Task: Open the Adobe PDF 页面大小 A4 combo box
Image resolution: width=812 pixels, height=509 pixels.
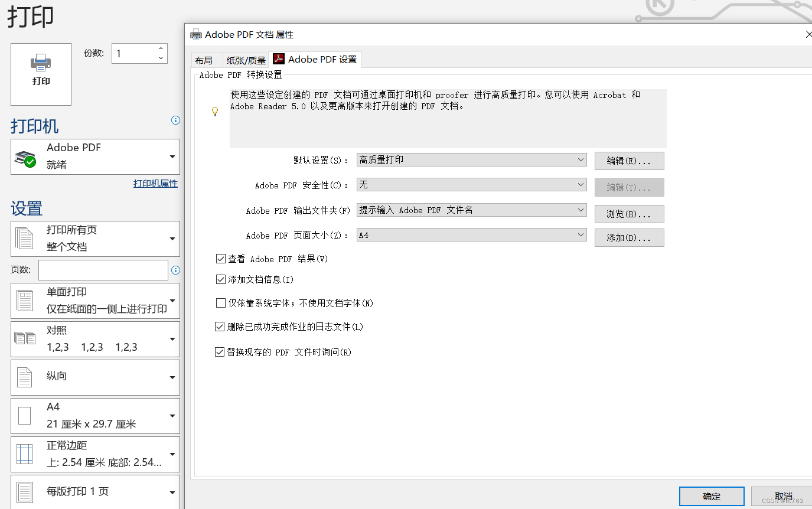Action: (471, 235)
